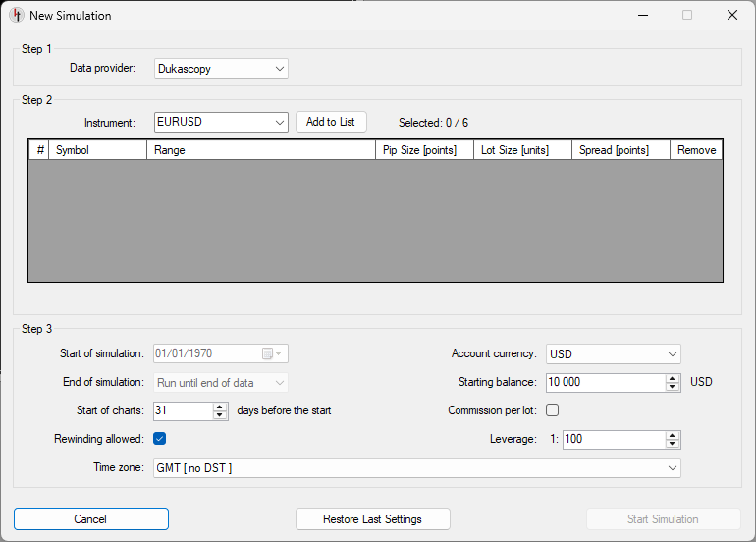Open the Instrument EURUSD dropdown
The height and width of the screenshot is (542, 756).
point(221,122)
